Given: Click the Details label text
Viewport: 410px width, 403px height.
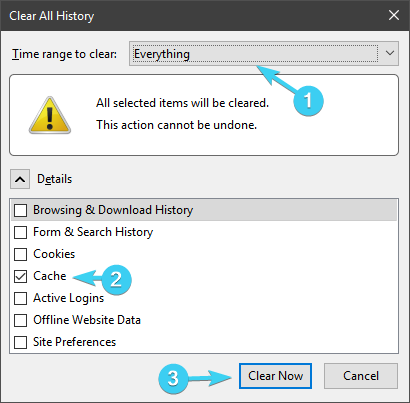Looking at the screenshot, I should [x=54, y=179].
